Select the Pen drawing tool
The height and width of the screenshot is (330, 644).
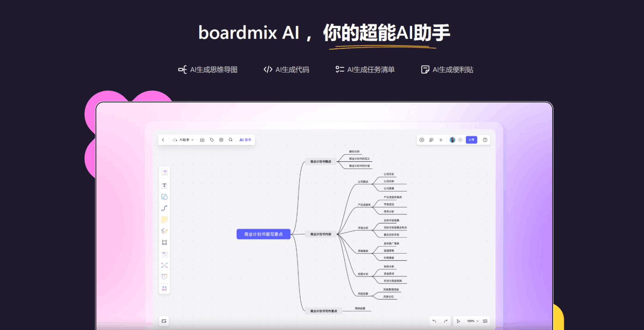164,231
